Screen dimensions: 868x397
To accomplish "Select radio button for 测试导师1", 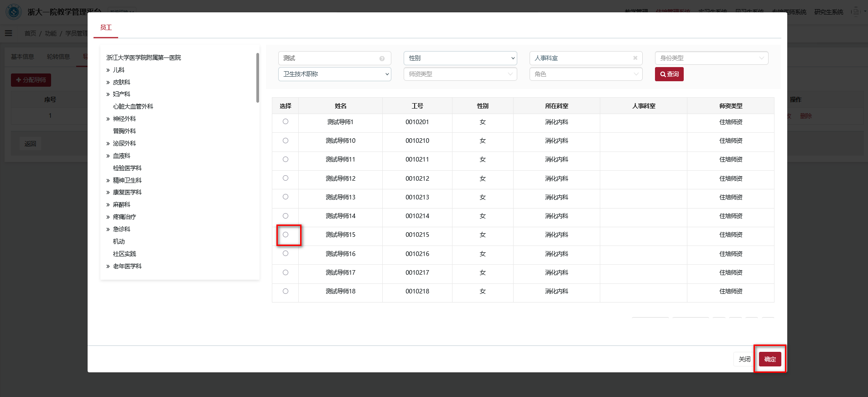I will click(x=286, y=121).
